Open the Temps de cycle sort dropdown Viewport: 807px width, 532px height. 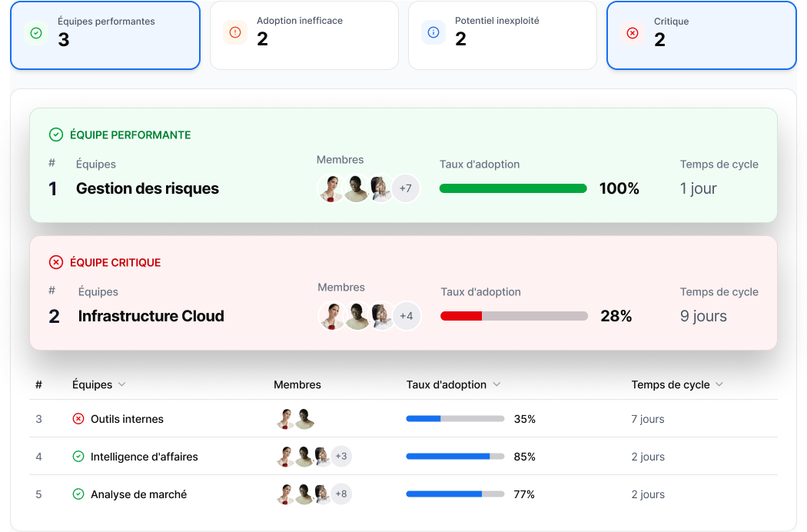point(719,384)
